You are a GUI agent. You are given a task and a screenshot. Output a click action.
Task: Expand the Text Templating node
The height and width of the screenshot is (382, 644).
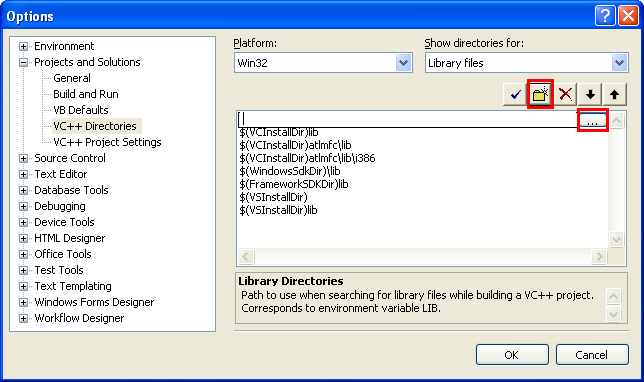coord(23,287)
